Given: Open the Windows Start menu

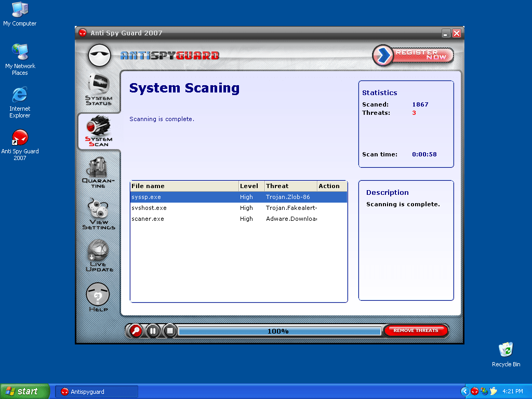Looking at the screenshot, I should [x=25, y=391].
